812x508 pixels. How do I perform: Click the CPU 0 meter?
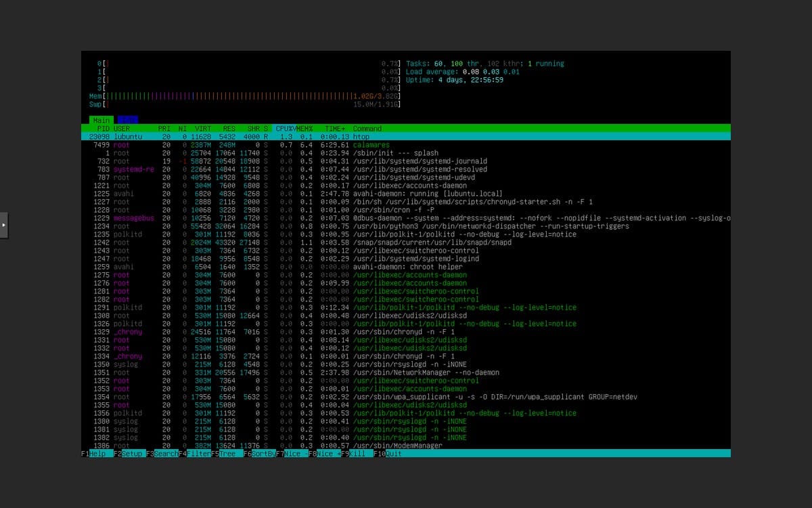248,64
